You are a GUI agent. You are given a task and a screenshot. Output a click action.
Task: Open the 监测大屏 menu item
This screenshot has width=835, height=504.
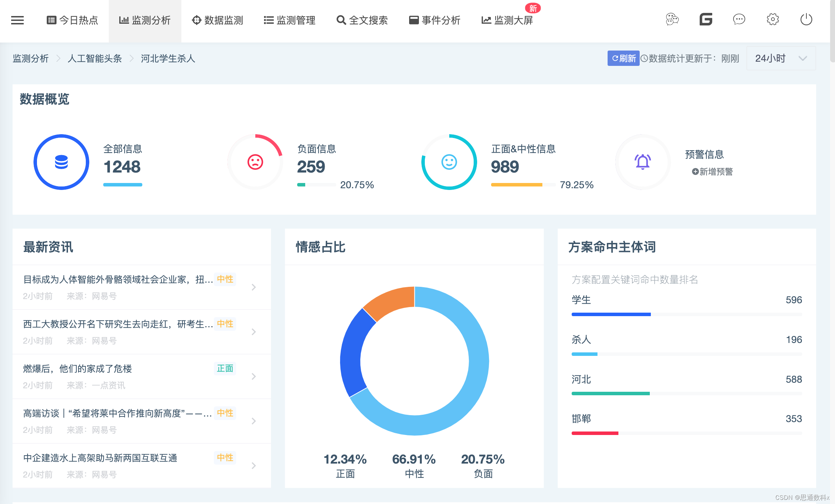(x=508, y=20)
